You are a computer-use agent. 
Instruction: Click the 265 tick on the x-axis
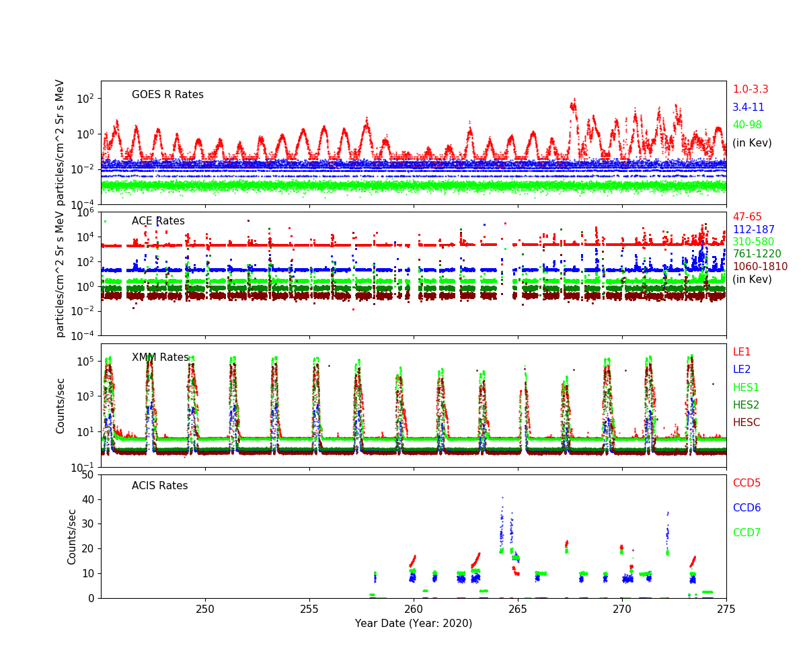pos(518,610)
